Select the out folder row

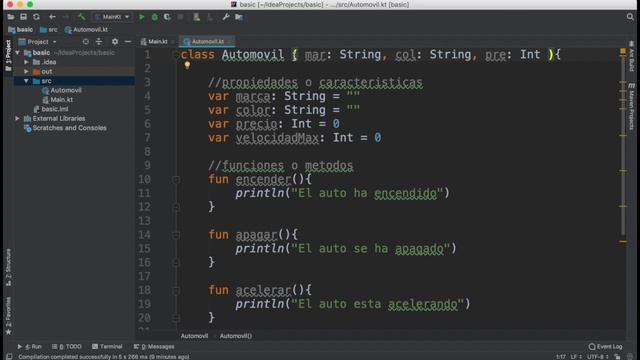74,71
